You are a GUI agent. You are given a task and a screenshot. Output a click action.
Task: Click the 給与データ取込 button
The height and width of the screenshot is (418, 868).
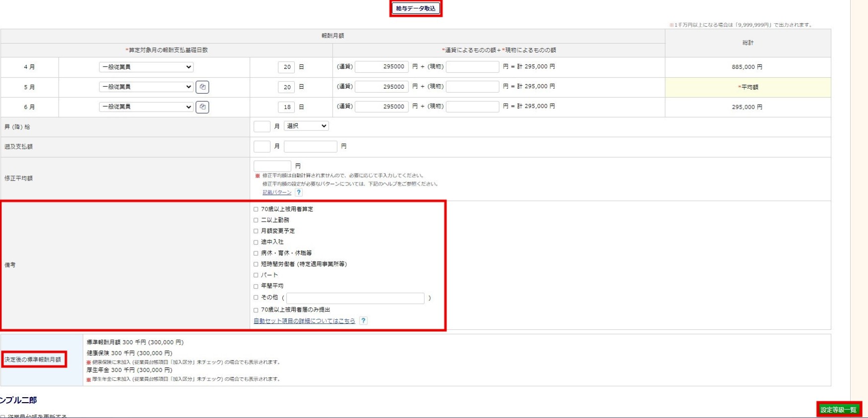click(416, 8)
